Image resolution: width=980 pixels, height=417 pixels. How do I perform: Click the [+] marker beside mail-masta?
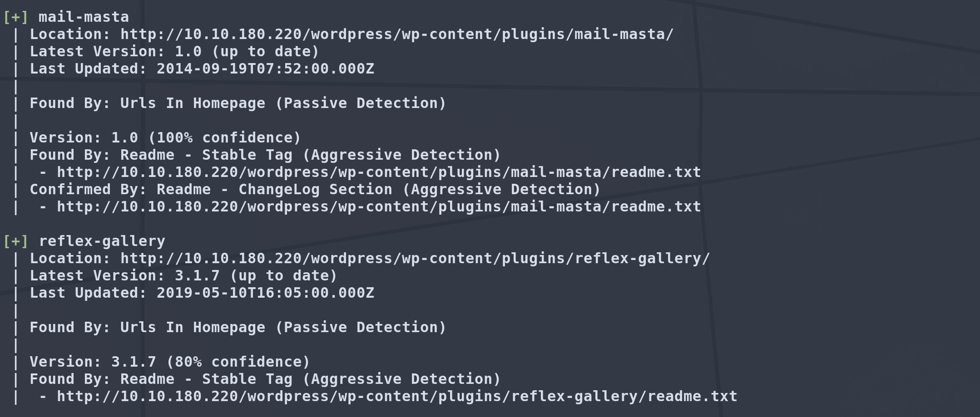click(x=15, y=17)
